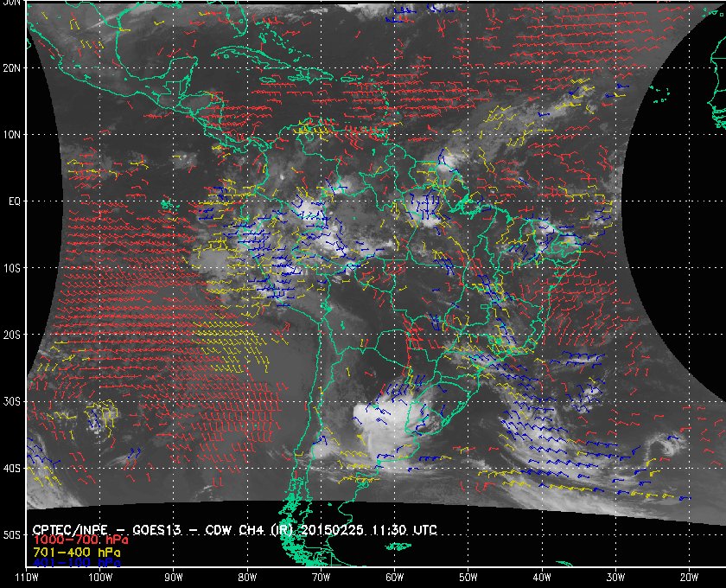The width and height of the screenshot is (726, 588).
Task: Click the 40W longitude label
Action: [542, 577]
